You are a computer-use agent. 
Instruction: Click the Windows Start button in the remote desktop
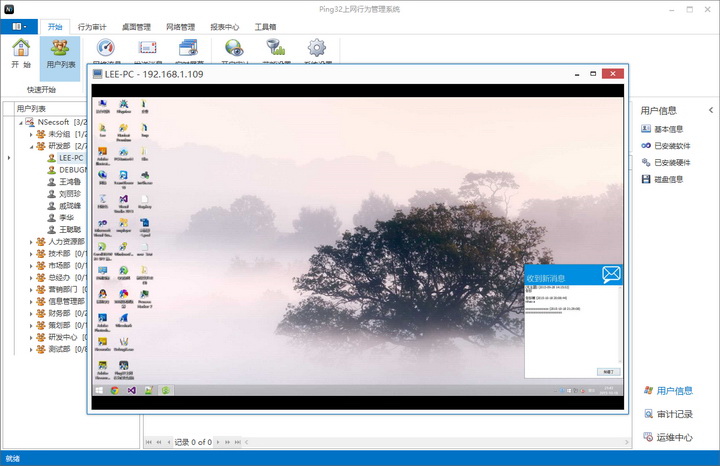tap(99, 390)
